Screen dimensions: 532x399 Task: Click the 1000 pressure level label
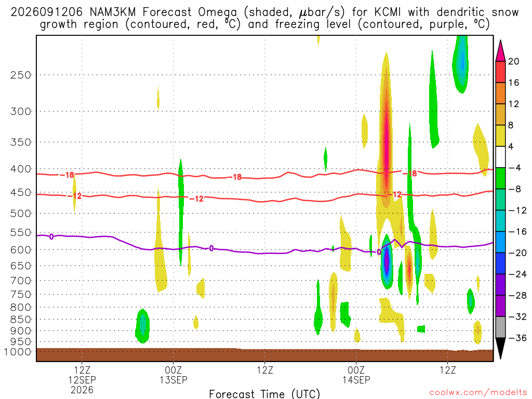point(18,352)
